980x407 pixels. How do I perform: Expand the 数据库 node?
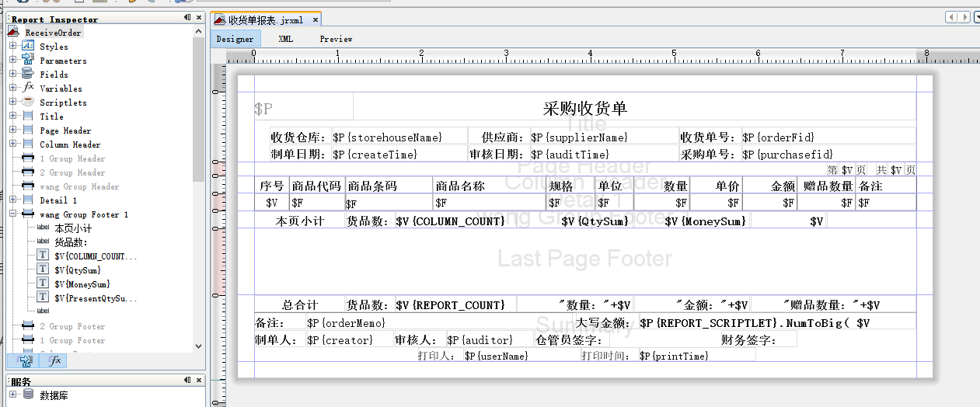pos(12,395)
